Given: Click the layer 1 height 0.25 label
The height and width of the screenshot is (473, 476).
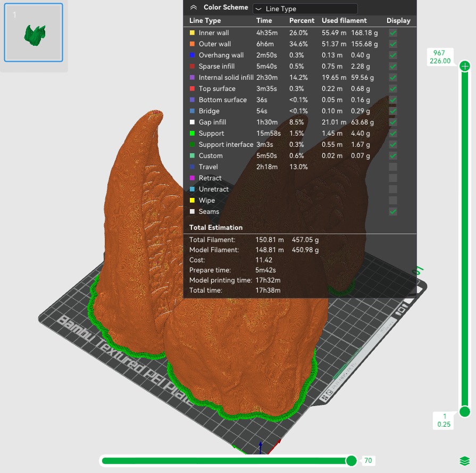Looking at the screenshot, I should (444, 420).
